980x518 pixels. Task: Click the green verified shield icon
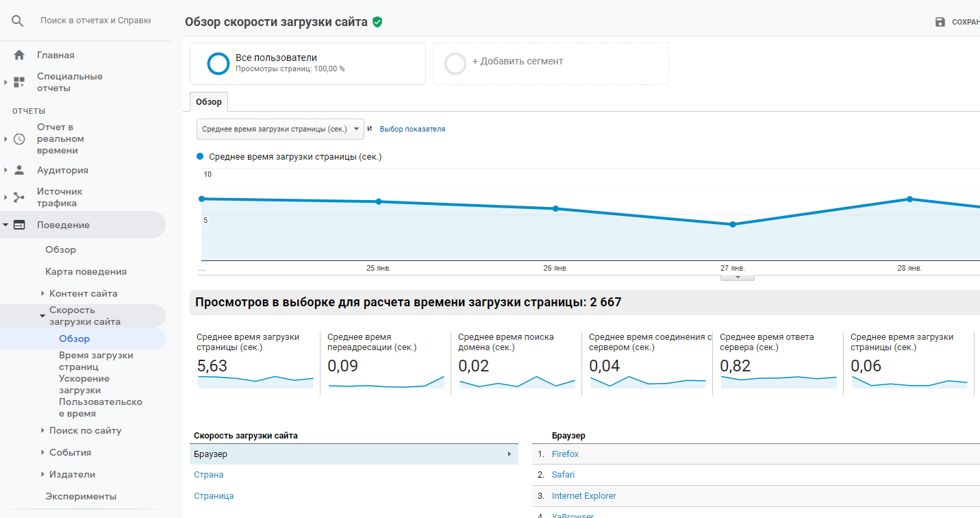377,22
